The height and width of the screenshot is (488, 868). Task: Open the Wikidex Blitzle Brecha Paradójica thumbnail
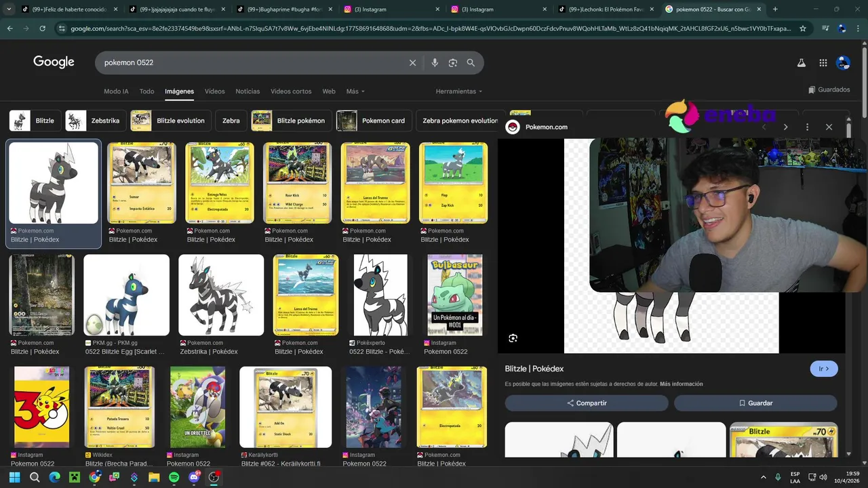[119, 407]
